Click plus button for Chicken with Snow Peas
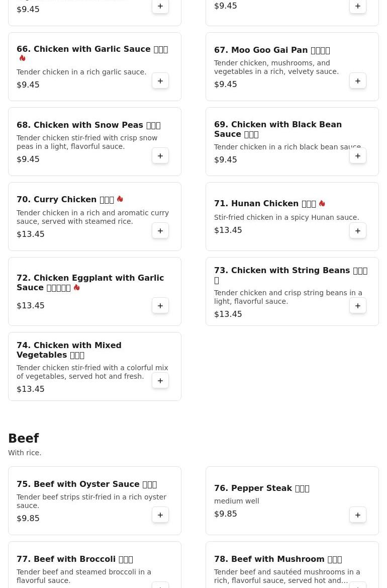The height and width of the screenshot is (588, 387). [x=160, y=155]
